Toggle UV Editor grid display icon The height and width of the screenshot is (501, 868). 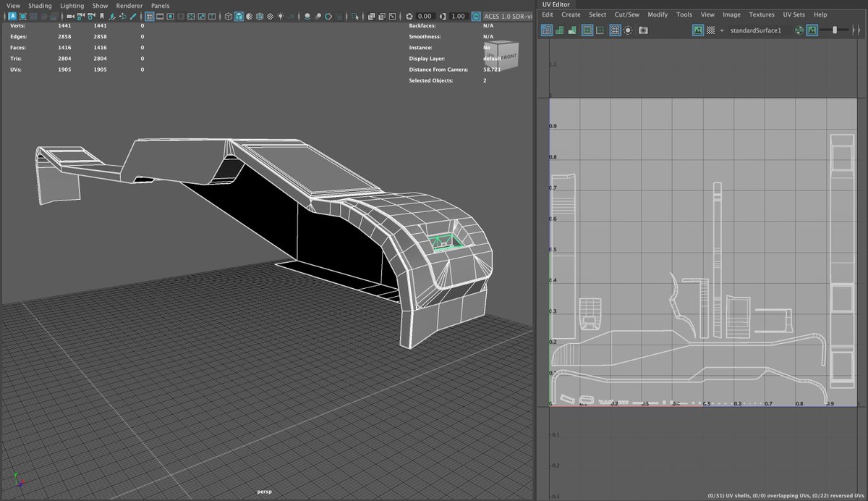click(615, 30)
